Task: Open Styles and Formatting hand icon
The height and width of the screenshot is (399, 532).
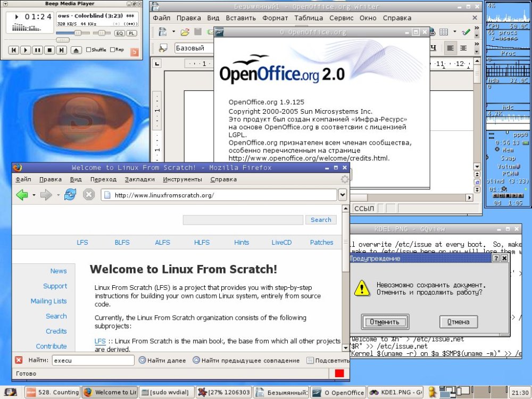Action: coord(163,48)
